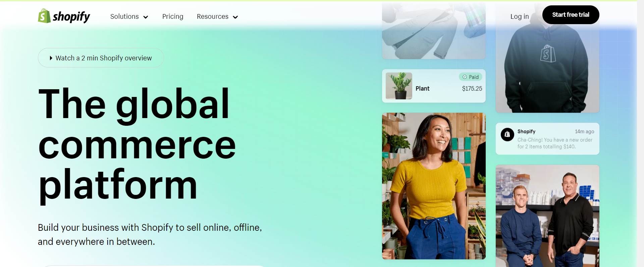Image resolution: width=644 pixels, height=267 pixels.
Task: Click the Plant product thumbnail
Action: [399, 86]
